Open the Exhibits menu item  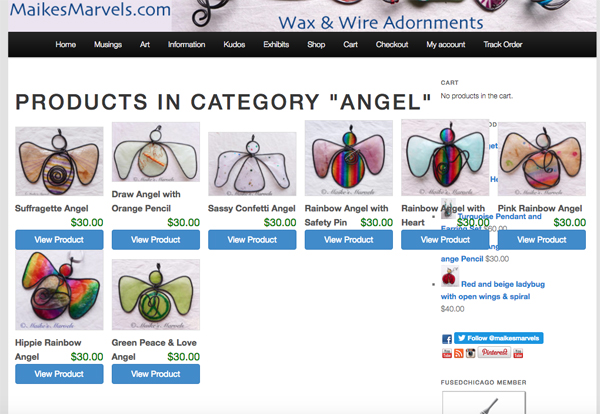click(x=276, y=45)
